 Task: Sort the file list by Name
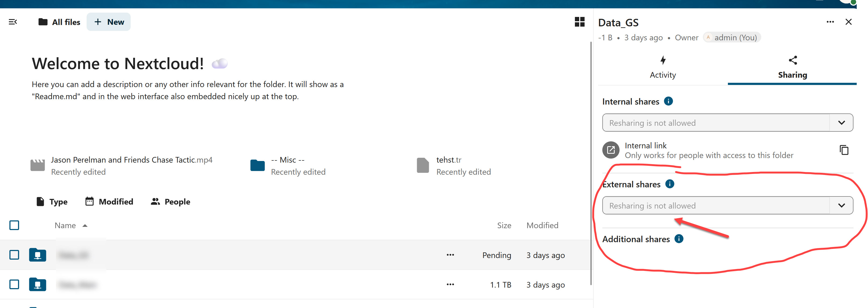(x=71, y=225)
